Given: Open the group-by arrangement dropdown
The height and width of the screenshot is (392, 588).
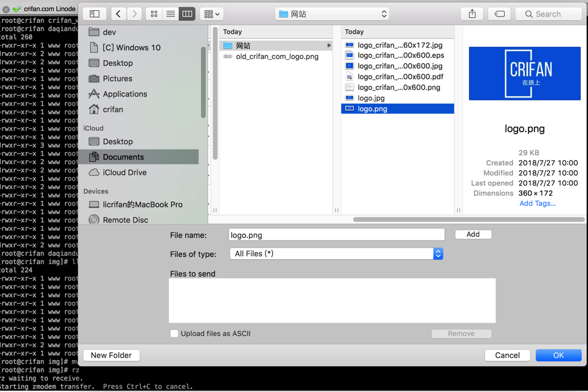Looking at the screenshot, I should click(212, 14).
